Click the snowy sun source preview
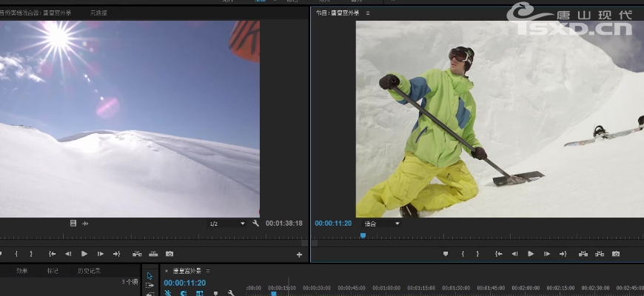This screenshot has width=644, height=296. (130, 119)
